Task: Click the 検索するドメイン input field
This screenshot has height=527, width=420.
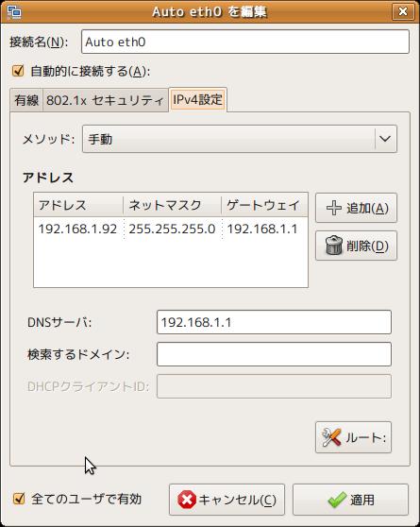Action: coord(274,354)
